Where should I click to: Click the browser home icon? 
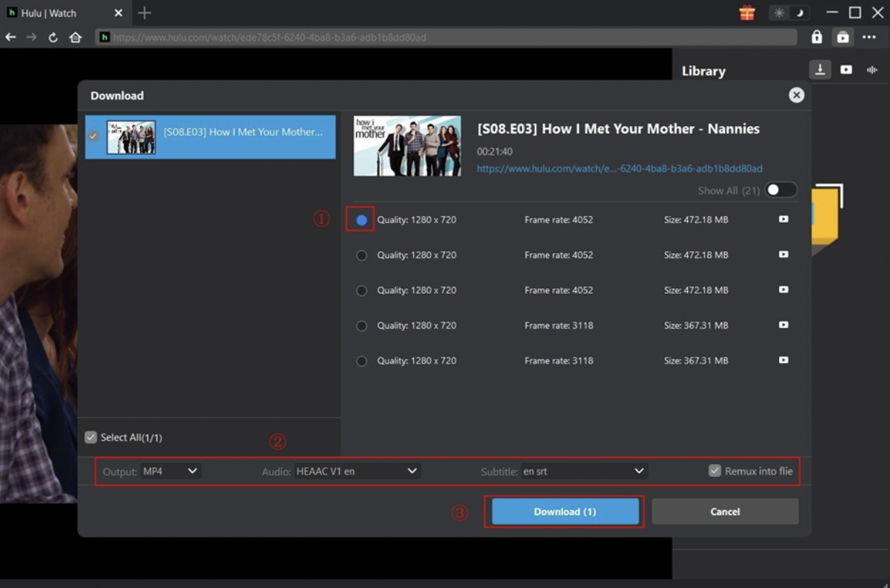75,37
